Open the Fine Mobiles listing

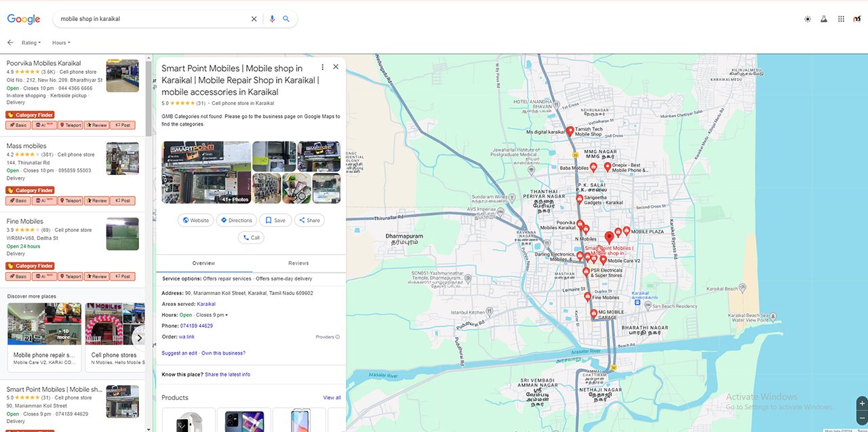pyautogui.click(x=25, y=221)
